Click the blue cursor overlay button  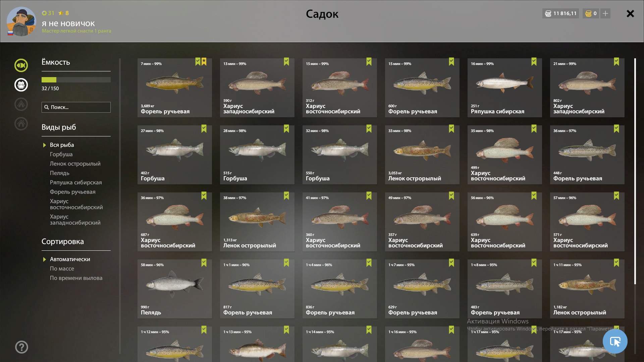click(615, 341)
